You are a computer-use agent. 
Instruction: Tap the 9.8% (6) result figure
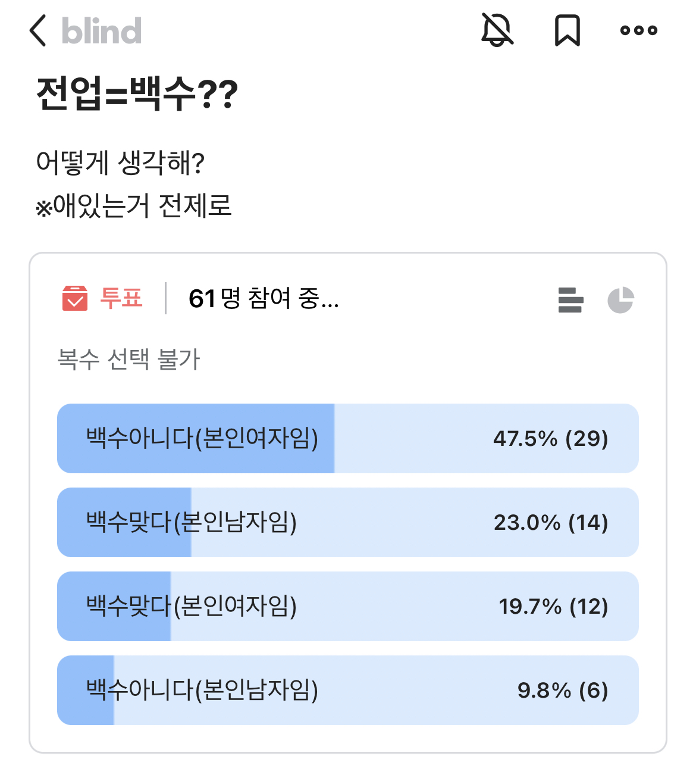pos(562,691)
